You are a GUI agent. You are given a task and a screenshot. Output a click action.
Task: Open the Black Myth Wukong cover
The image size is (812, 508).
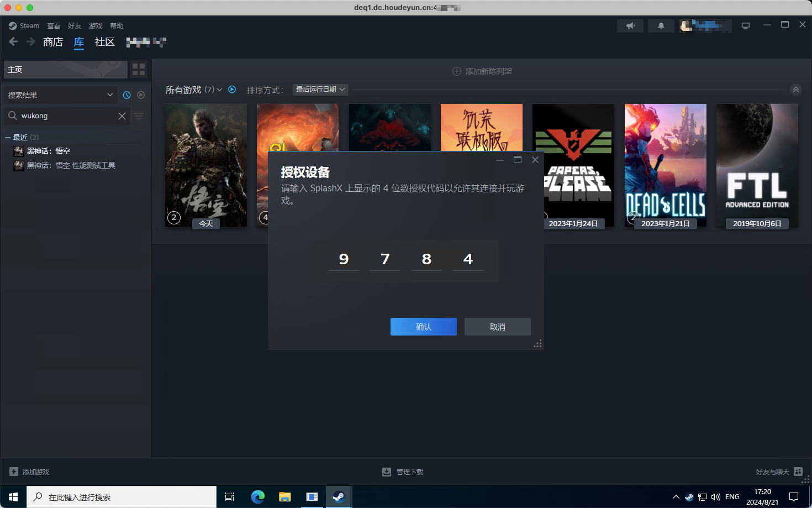[206, 165]
